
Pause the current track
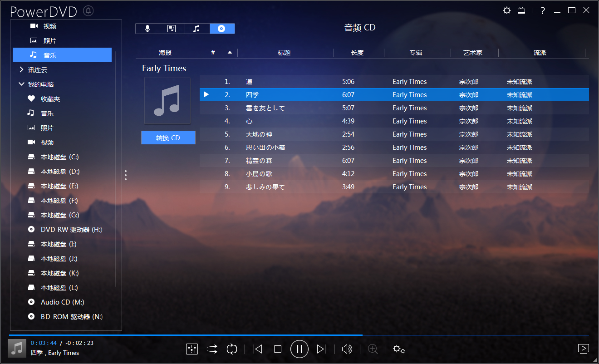click(299, 349)
